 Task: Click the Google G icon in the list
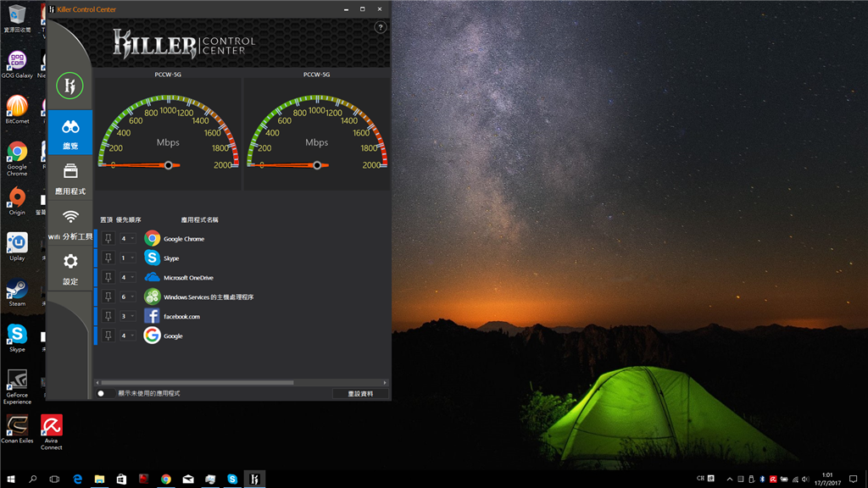(152, 335)
